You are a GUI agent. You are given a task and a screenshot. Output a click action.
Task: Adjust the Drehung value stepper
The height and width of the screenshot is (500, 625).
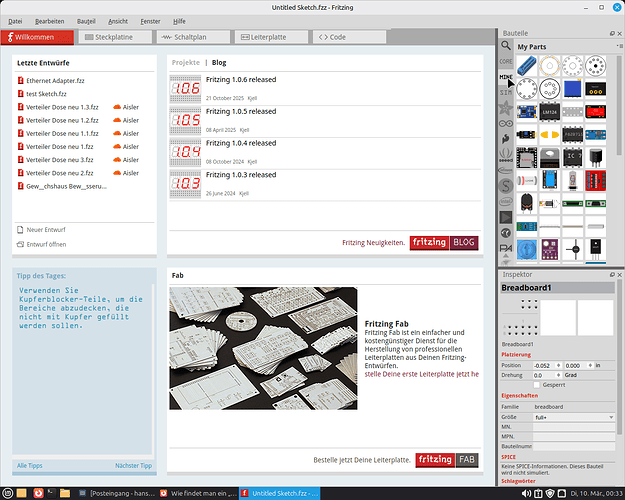[x=558, y=375]
